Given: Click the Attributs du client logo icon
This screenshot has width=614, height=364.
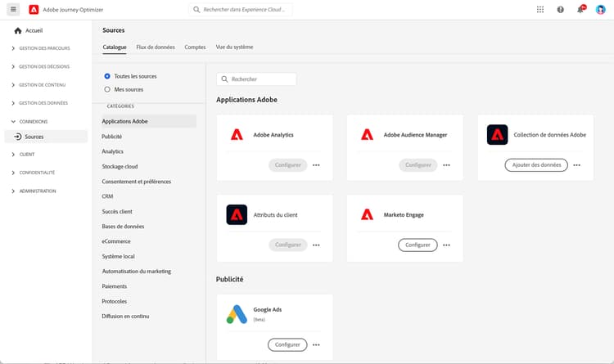Looking at the screenshot, I should tap(237, 214).
